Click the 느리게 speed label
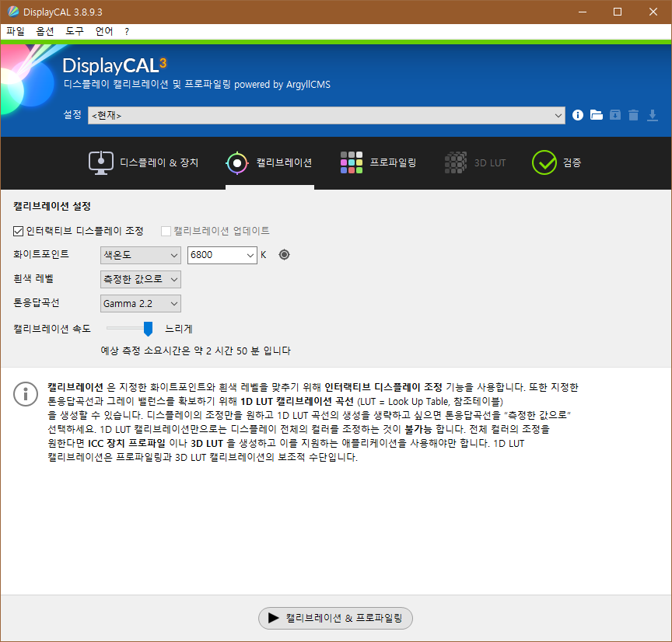Image resolution: width=672 pixels, height=642 pixels. (179, 329)
